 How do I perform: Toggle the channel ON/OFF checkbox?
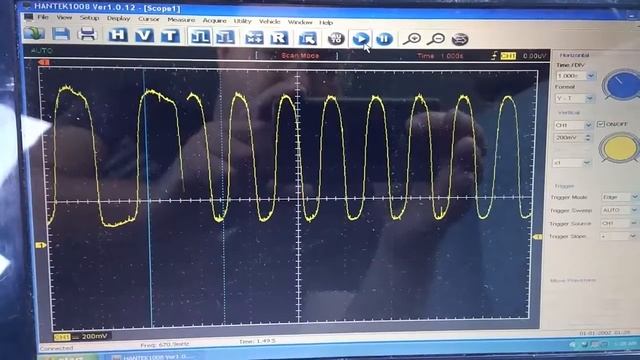coord(600,124)
